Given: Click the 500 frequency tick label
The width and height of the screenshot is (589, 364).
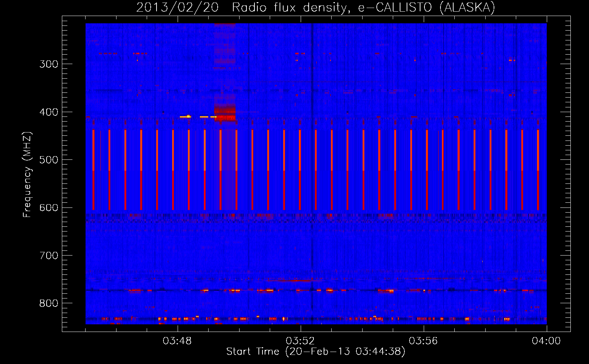Looking at the screenshot, I should [49, 160].
